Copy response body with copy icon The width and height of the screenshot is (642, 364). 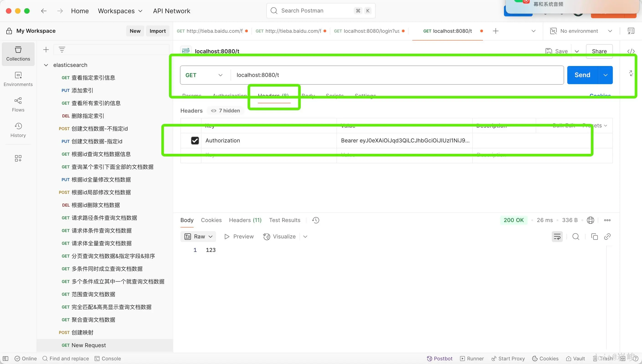click(x=594, y=237)
